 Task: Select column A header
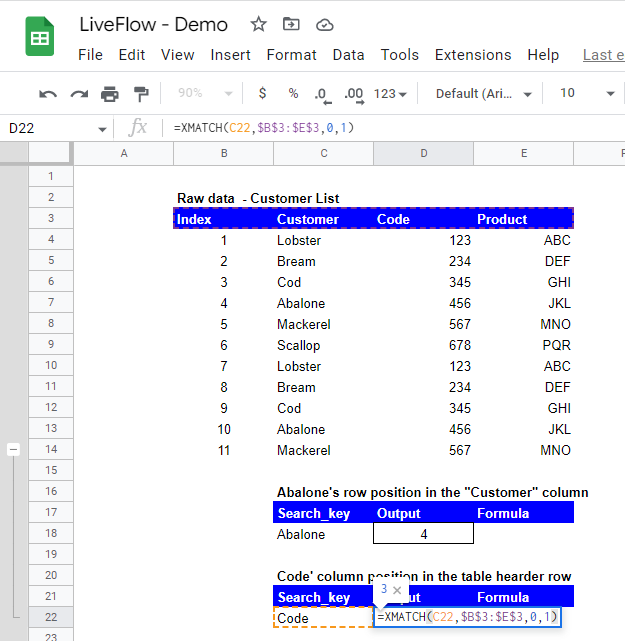[124, 153]
